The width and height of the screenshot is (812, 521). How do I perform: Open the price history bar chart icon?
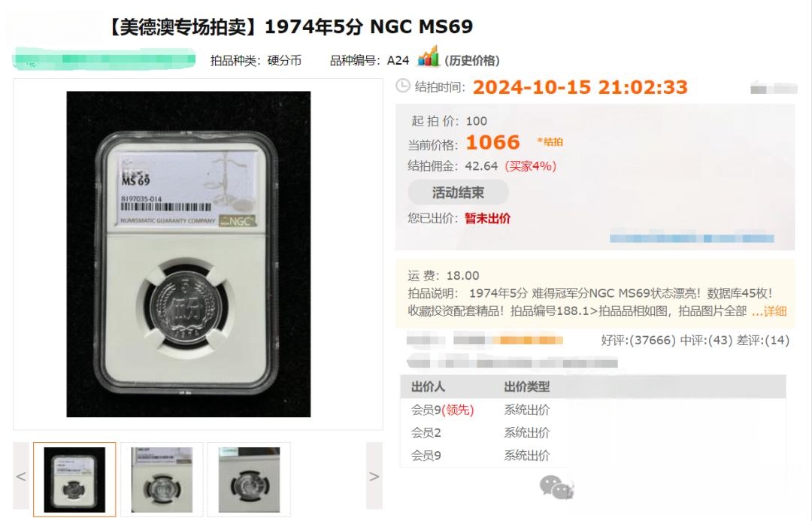pyautogui.click(x=429, y=56)
